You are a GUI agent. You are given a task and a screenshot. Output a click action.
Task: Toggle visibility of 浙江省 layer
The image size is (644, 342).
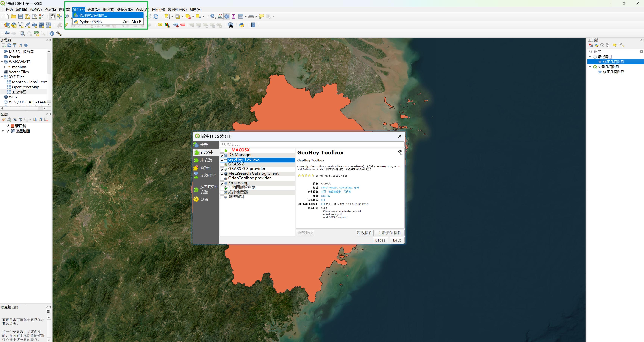[8, 126]
